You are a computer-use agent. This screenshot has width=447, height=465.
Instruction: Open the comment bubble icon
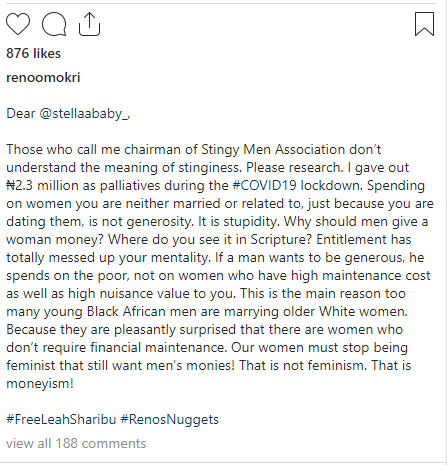[x=54, y=24]
